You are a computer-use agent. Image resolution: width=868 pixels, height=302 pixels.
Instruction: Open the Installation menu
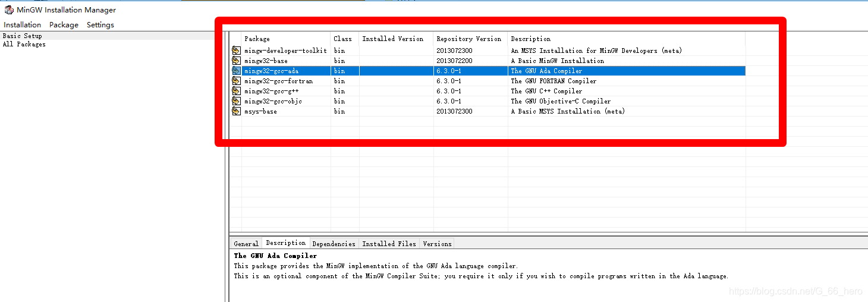(23, 25)
